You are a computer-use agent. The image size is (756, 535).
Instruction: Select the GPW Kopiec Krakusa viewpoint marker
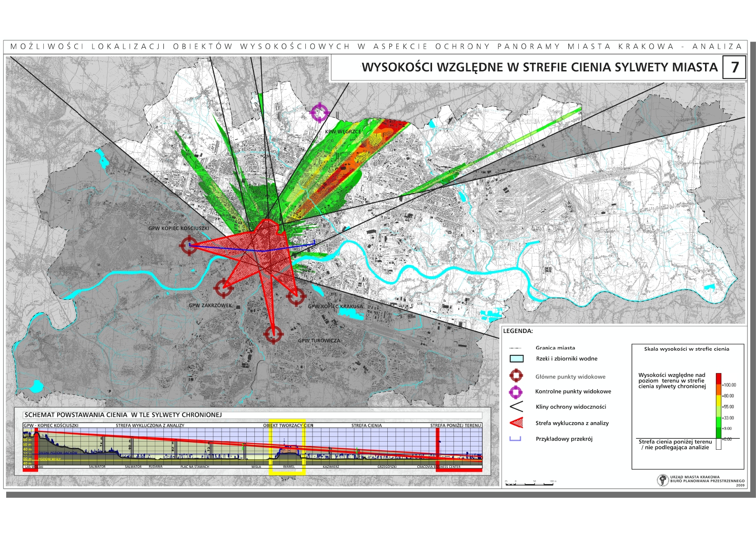tap(296, 297)
